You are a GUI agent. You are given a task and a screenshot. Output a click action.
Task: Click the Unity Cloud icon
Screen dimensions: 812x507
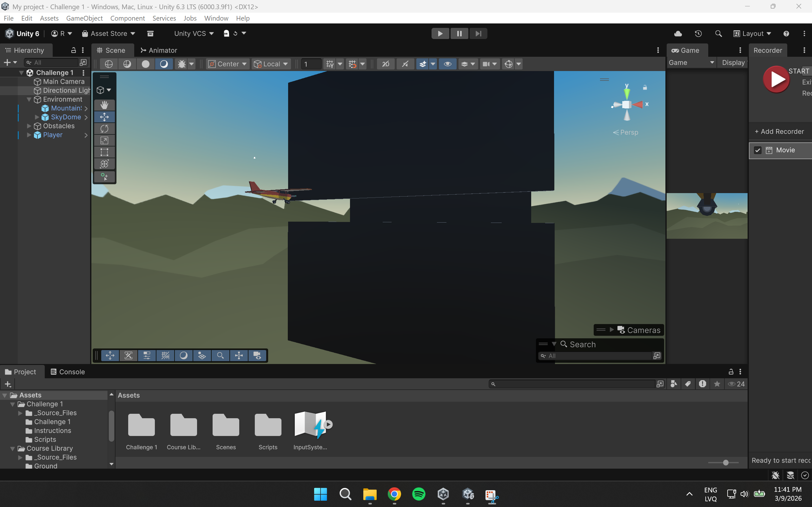678,34
